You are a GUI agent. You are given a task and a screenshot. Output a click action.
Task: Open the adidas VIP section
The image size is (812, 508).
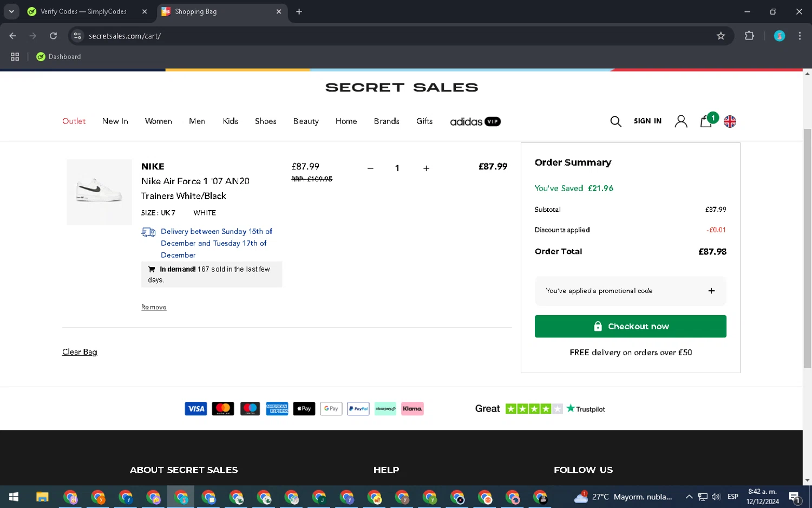(475, 121)
